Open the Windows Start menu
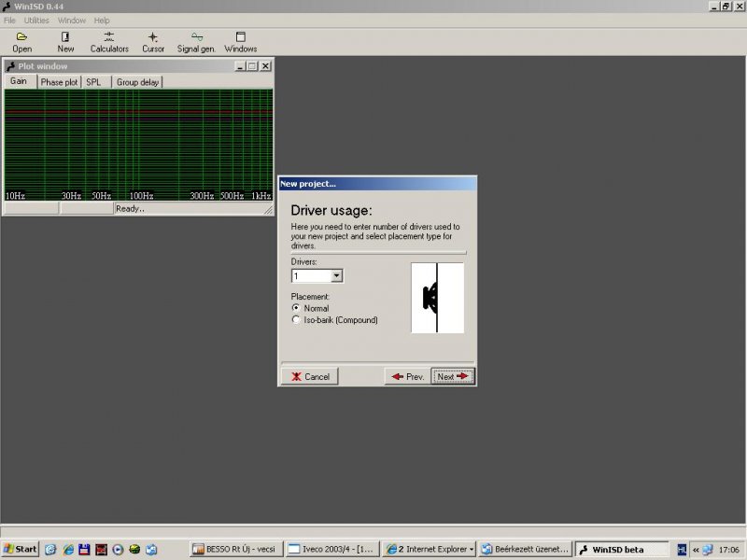 click(20, 549)
